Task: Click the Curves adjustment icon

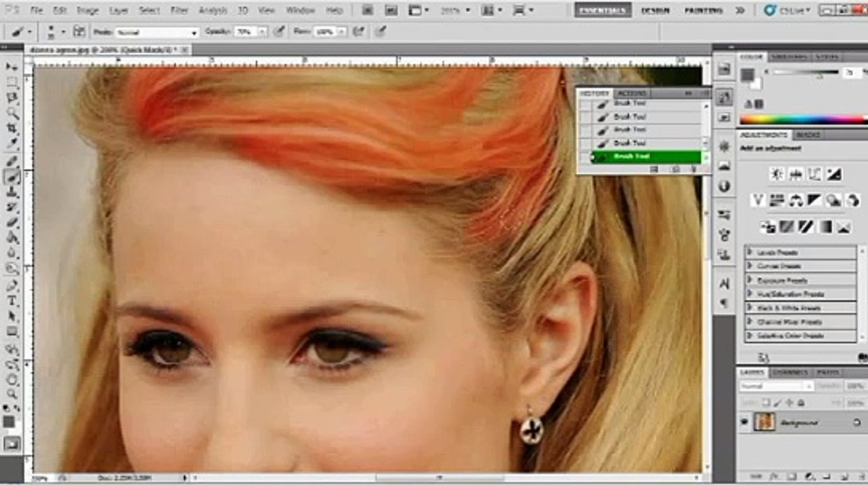Action: pos(815,175)
